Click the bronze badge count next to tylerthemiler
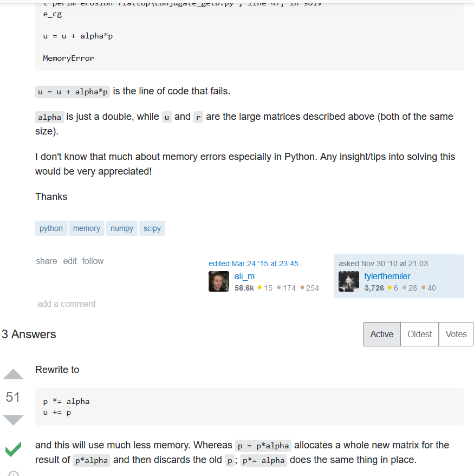This screenshot has height=476, width=474. pos(431,288)
